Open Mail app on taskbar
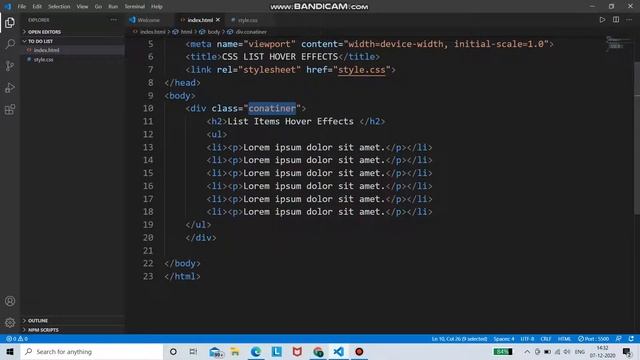Viewport: 640px width, 360px height. [216, 351]
